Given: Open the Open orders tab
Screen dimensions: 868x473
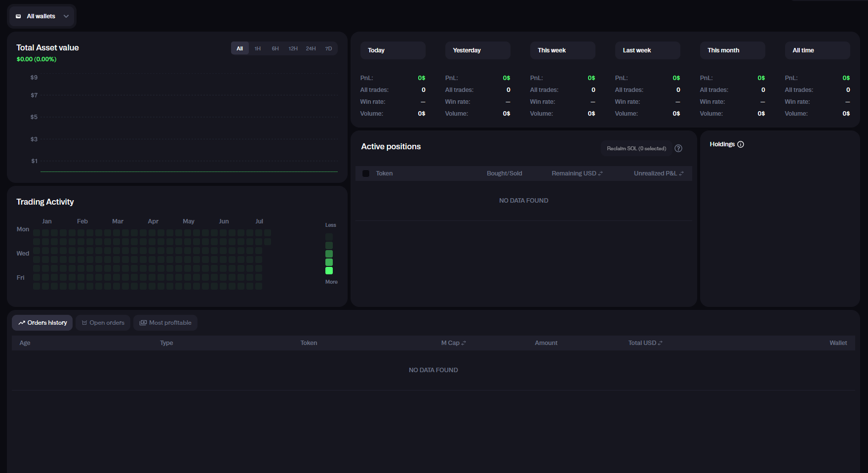Looking at the screenshot, I should coord(103,323).
